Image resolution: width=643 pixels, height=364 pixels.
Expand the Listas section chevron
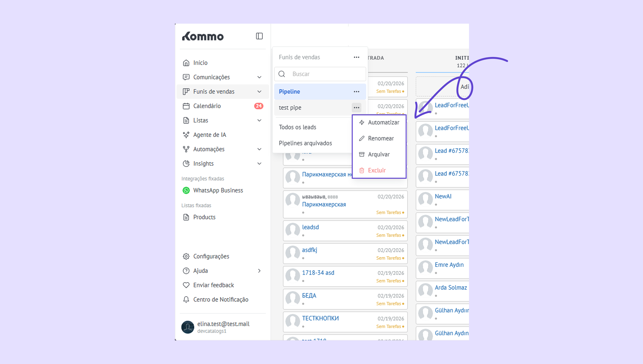(259, 121)
